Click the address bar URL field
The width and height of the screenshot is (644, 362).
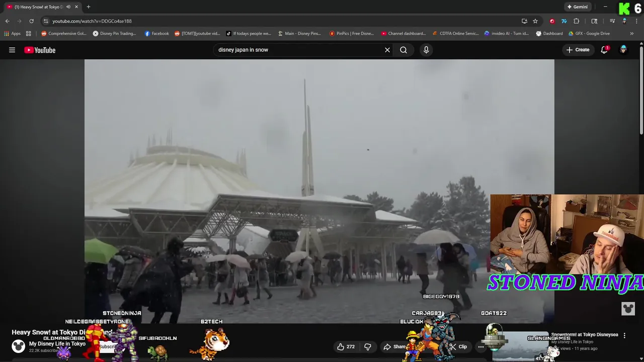click(282, 21)
